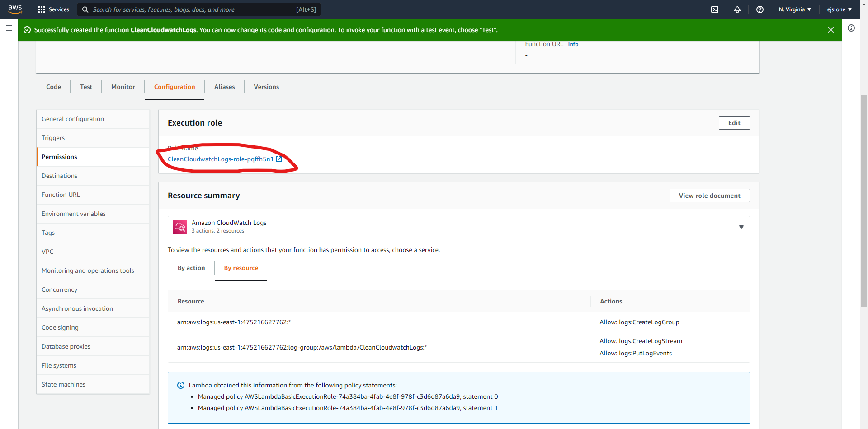Open the notifications bell
Viewport: 868px width, 429px height.
point(737,9)
